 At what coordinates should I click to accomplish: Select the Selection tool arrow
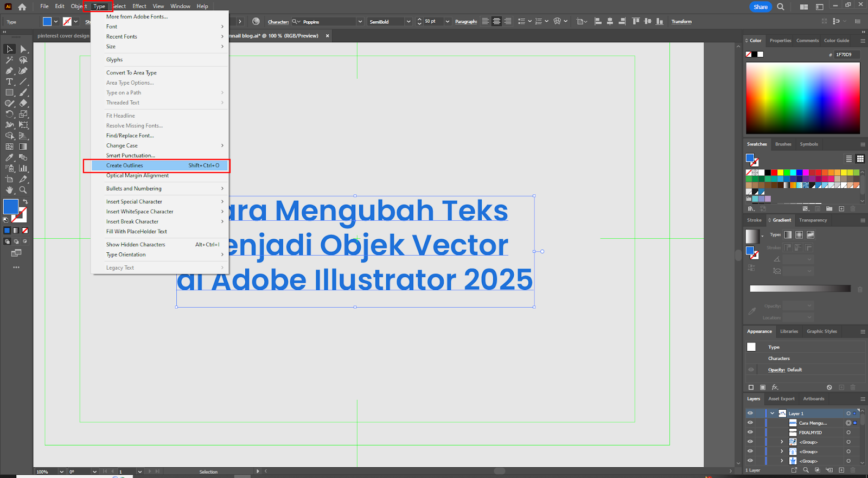[9, 49]
